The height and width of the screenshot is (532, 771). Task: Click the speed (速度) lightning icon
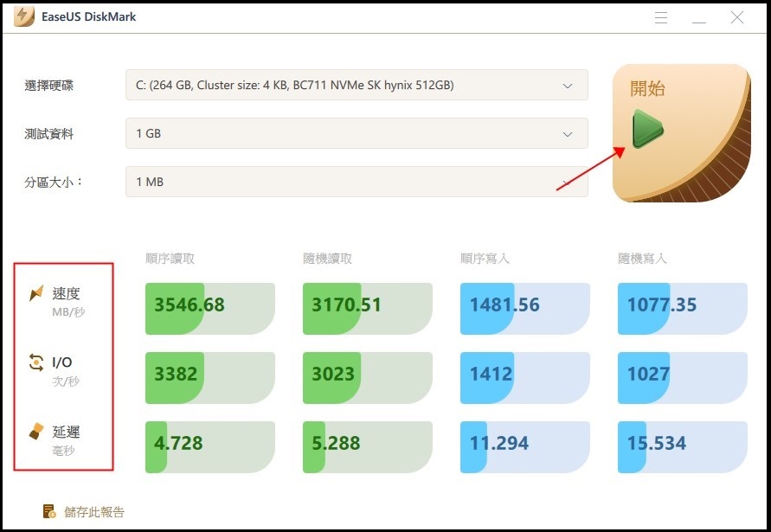point(36,295)
